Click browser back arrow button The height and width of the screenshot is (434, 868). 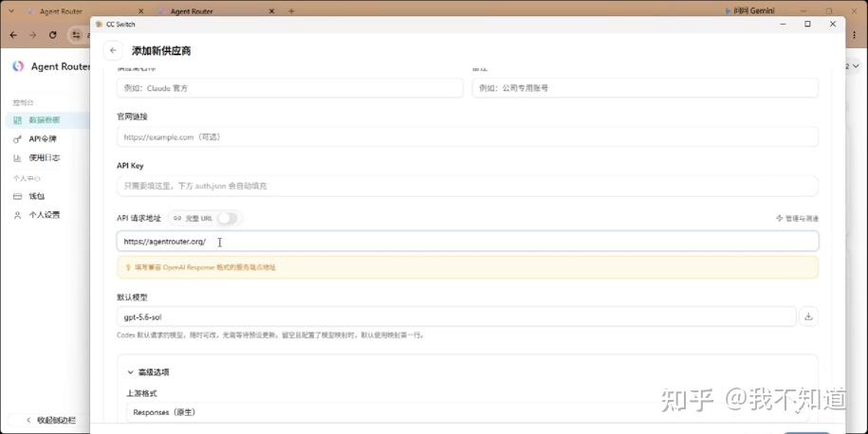[x=13, y=35]
